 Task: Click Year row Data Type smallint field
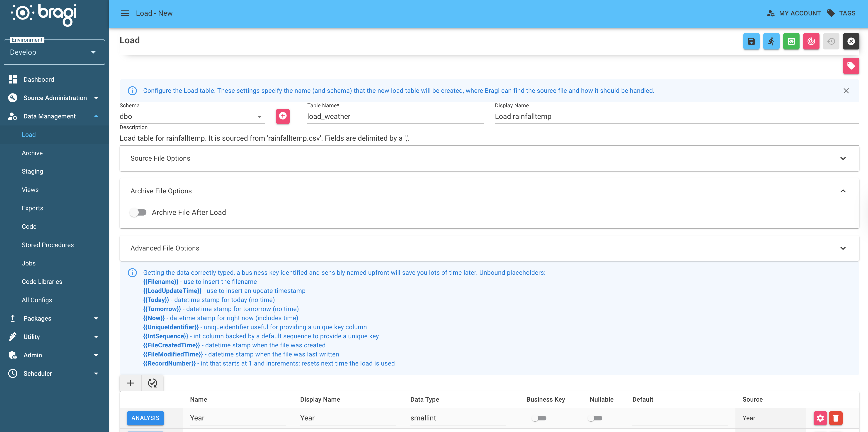458,418
